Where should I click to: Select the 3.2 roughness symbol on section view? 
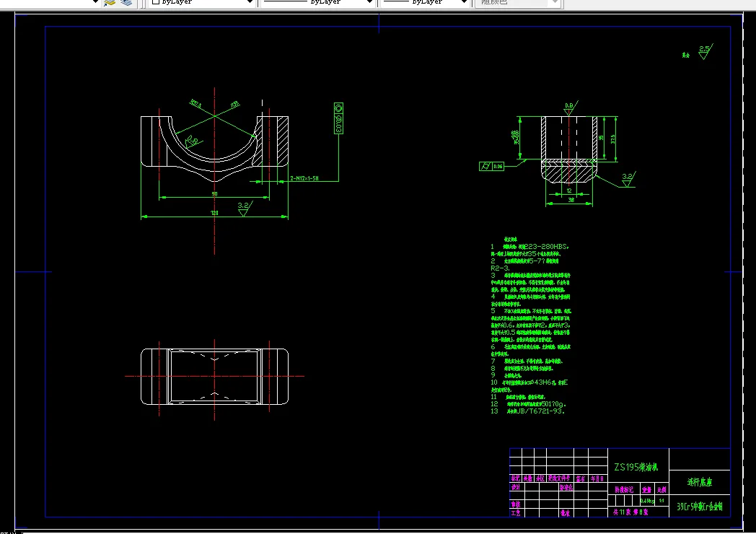coord(628,180)
